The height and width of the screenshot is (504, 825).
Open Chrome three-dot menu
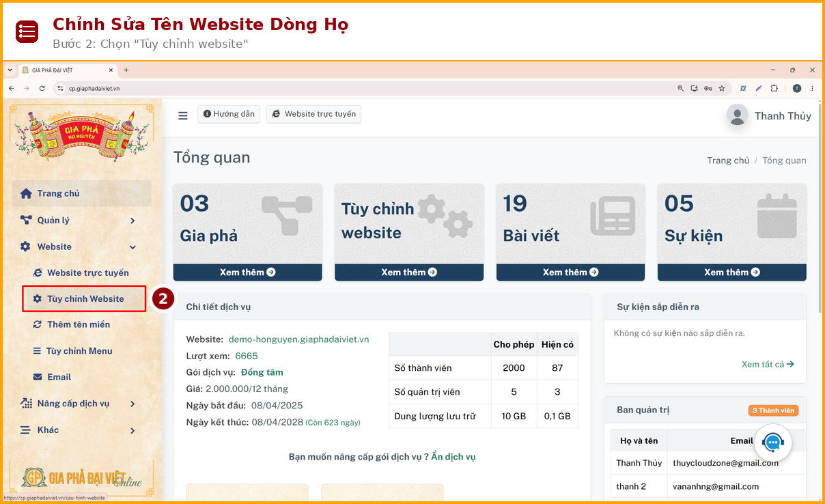coord(812,88)
